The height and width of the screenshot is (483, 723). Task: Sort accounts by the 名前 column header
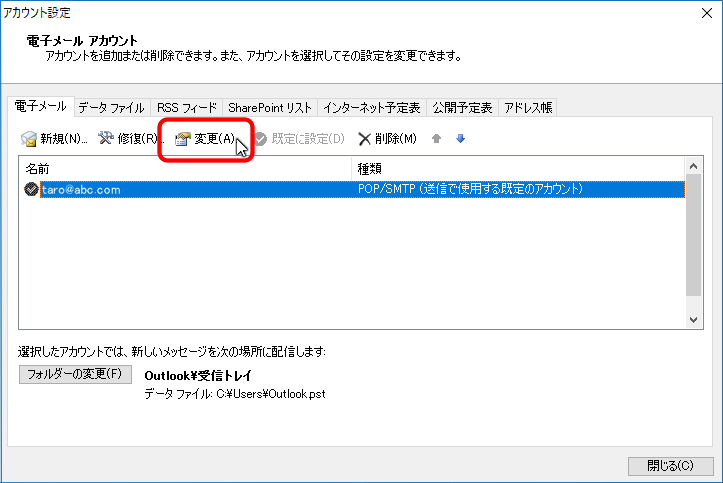(x=185, y=169)
